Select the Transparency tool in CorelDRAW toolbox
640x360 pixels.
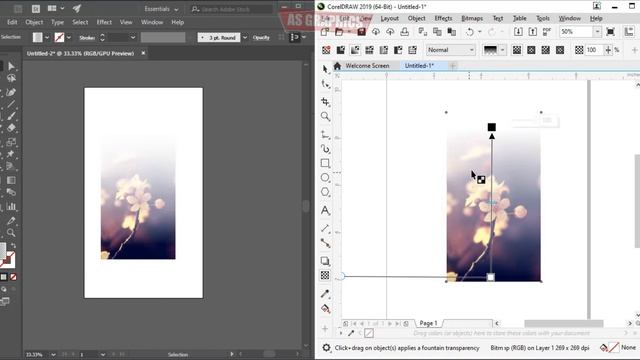click(x=325, y=276)
